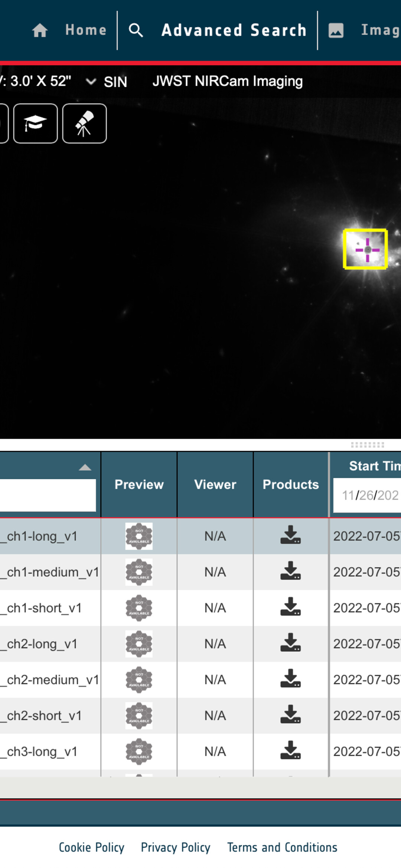The image size is (401, 868).
Task: Click preview thumbnail for ch2-long_v1 row
Action: (139, 644)
